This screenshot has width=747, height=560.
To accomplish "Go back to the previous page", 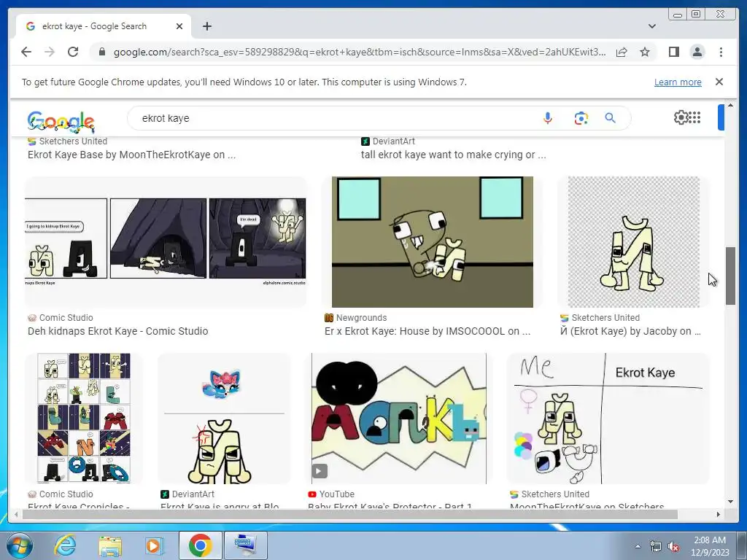I will pyautogui.click(x=26, y=52).
